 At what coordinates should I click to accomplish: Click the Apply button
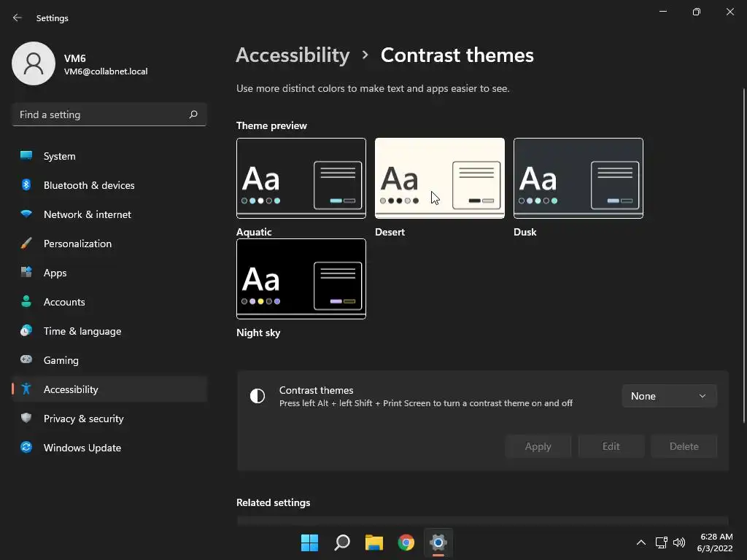538,446
